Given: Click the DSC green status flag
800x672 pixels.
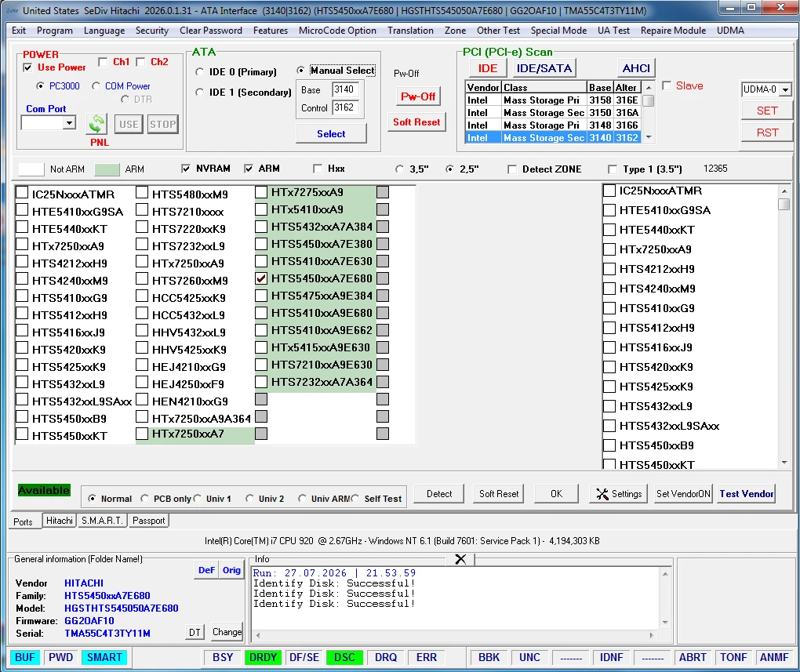Looking at the screenshot, I should click(x=344, y=657).
